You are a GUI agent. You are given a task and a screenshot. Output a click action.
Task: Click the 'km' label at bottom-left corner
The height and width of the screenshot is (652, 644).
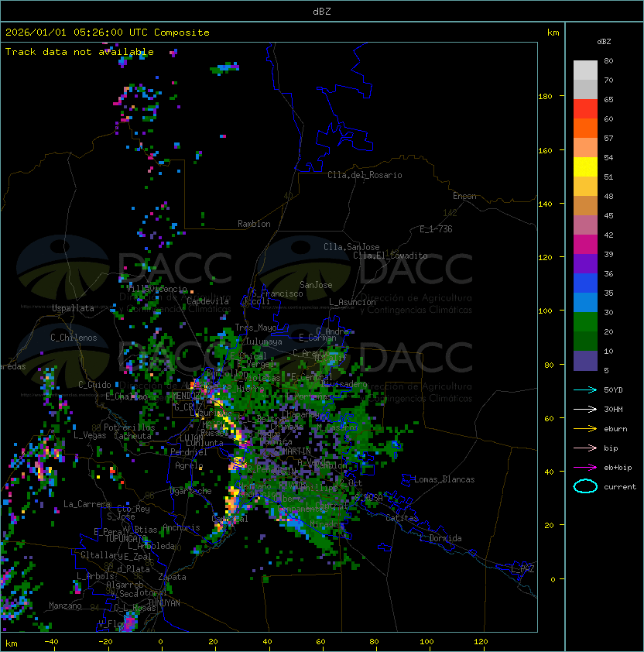tap(12, 643)
